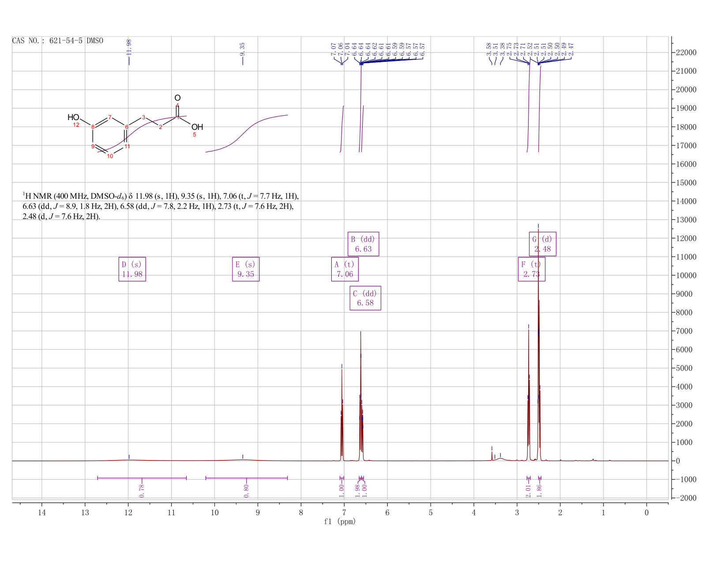
Task: Click multiplet label G (d) 2.48
Action: click(543, 244)
